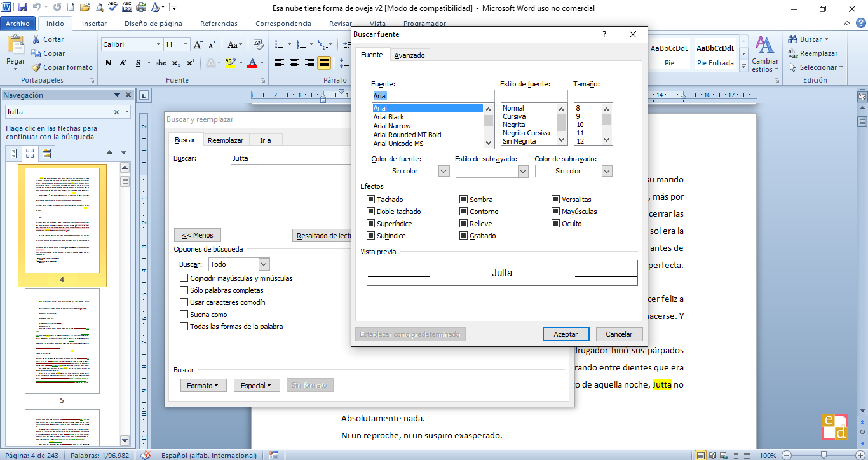Click font color red A swatch

(253, 63)
